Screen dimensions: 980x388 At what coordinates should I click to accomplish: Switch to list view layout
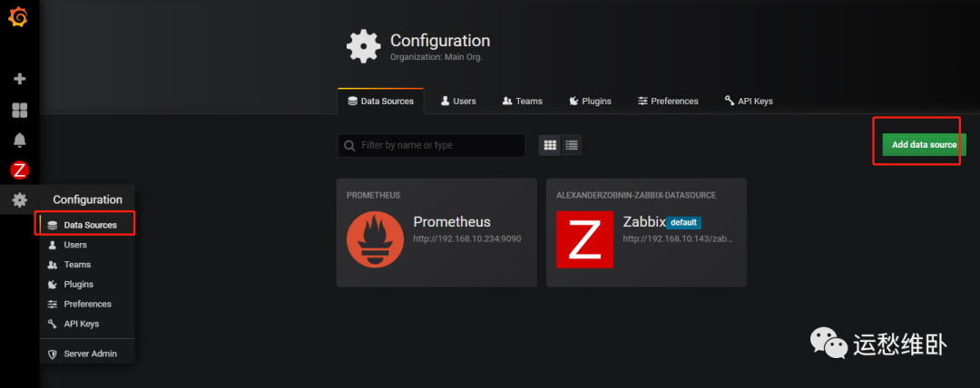pyautogui.click(x=572, y=145)
